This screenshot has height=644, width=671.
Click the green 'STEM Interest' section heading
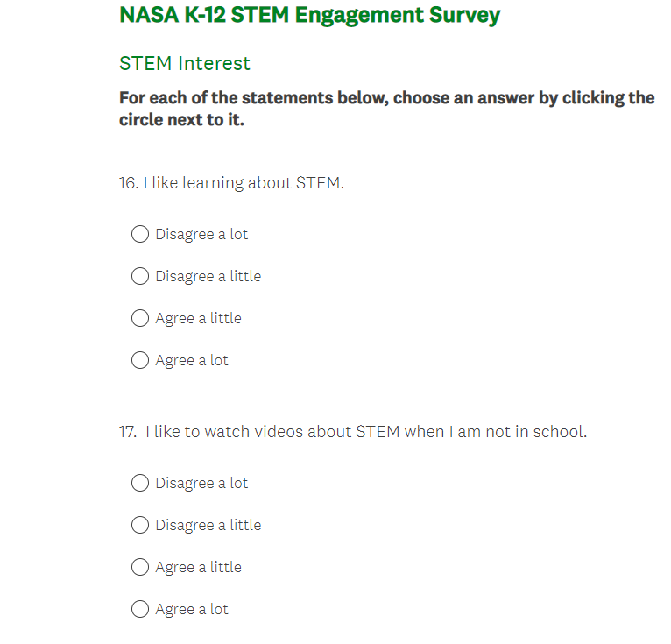[185, 63]
